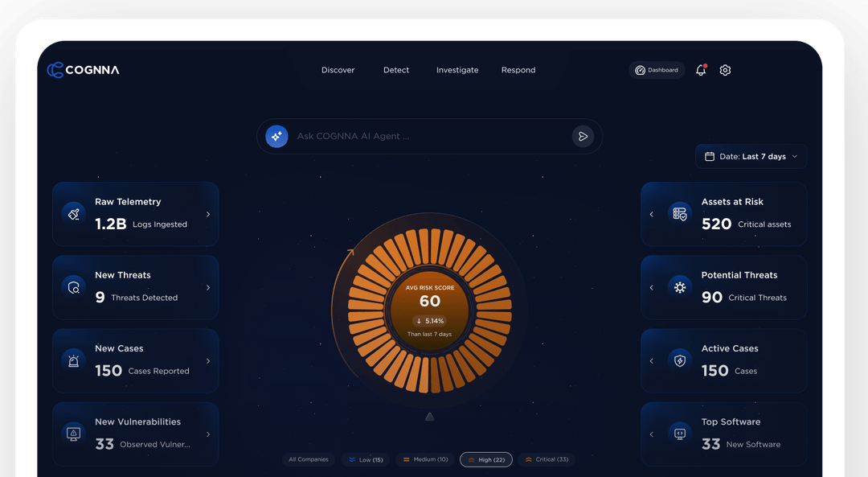
Task: Open the Respond menu
Action: click(x=518, y=70)
